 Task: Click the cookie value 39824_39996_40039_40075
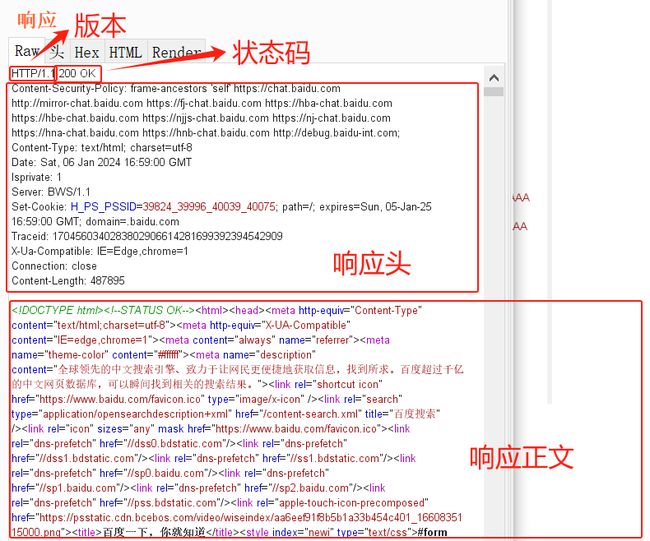209,206
